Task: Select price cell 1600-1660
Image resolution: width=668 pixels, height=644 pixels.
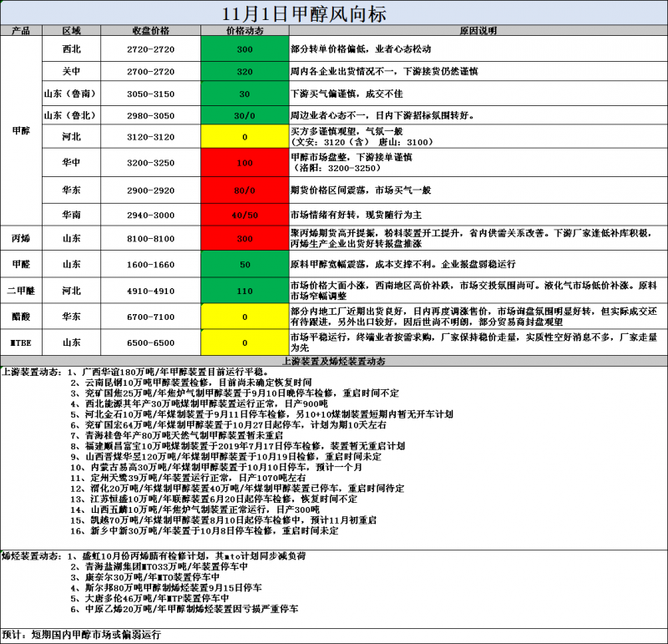Action: point(151,264)
